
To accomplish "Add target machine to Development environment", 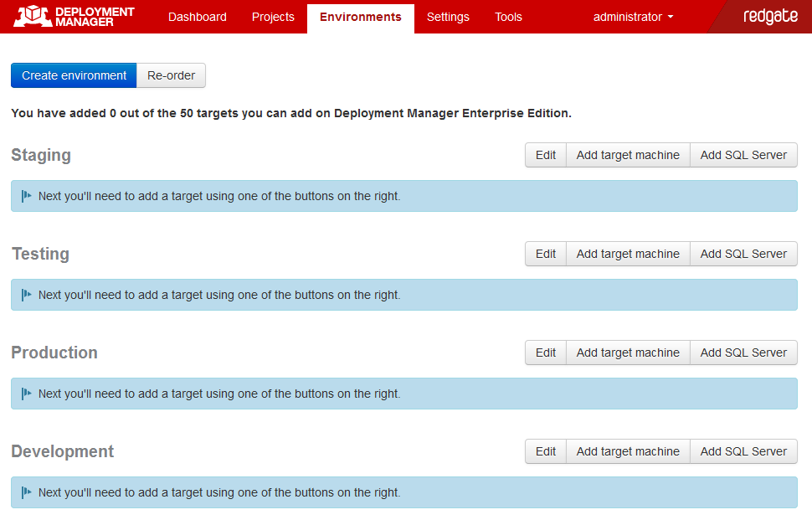I will click(628, 451).
